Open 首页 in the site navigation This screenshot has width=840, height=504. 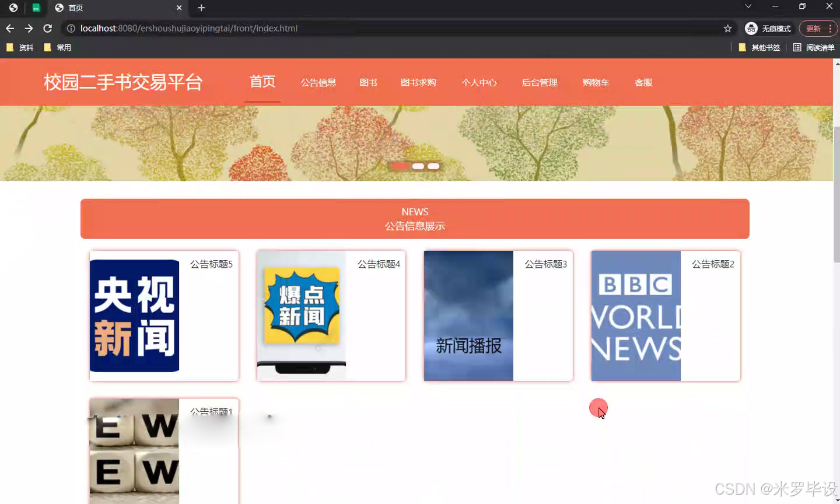tap(262, 82)
